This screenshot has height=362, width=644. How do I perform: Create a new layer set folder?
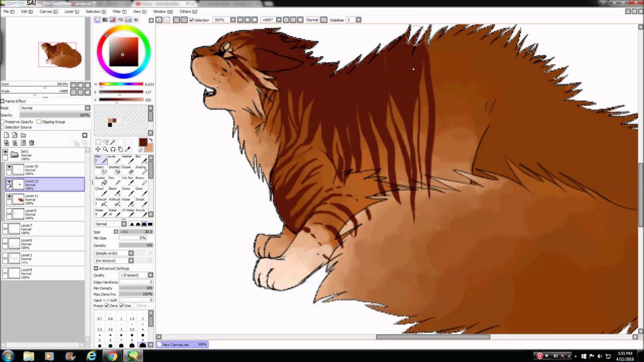(23, 135)
